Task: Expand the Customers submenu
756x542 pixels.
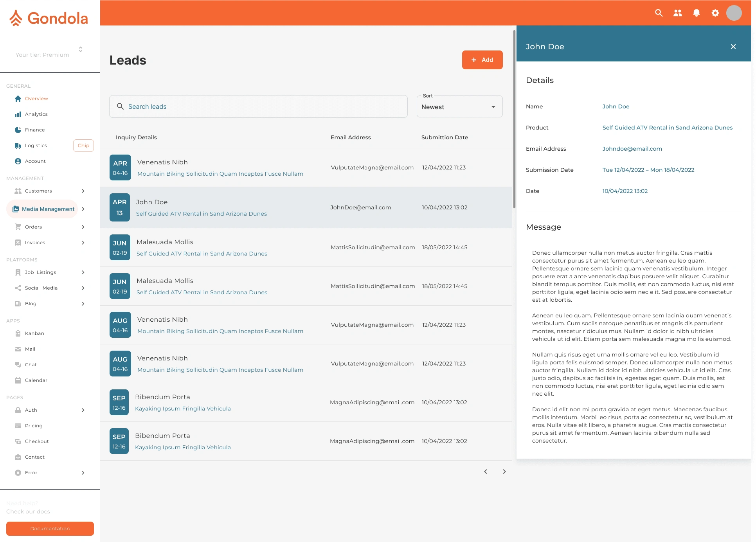Action: click(x=83, y=191)
